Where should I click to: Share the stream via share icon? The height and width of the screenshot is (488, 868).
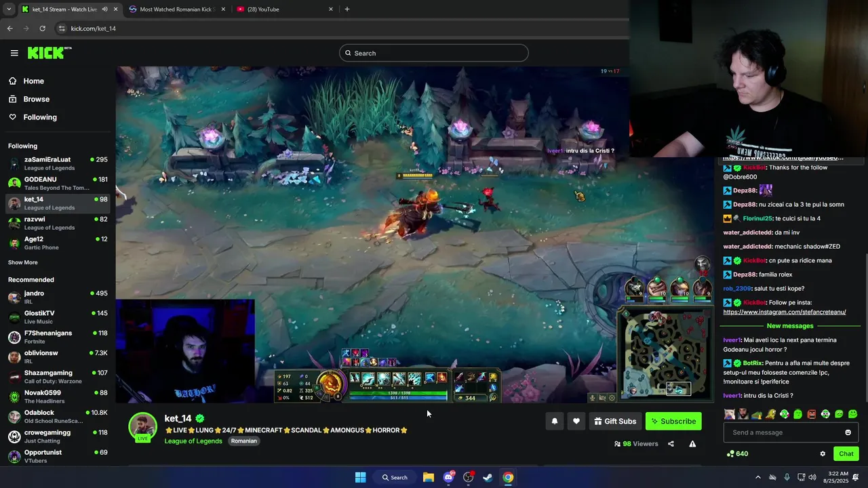[671, 444]
